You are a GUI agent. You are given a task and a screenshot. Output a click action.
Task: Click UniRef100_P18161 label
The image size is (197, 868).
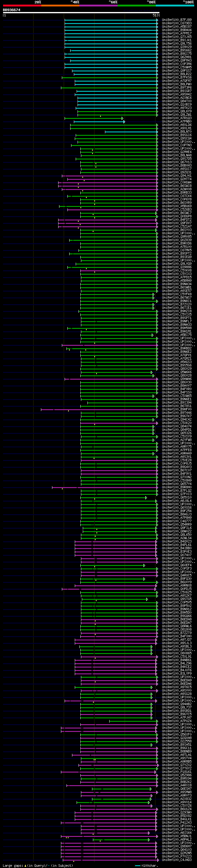(x=177, y=772)
